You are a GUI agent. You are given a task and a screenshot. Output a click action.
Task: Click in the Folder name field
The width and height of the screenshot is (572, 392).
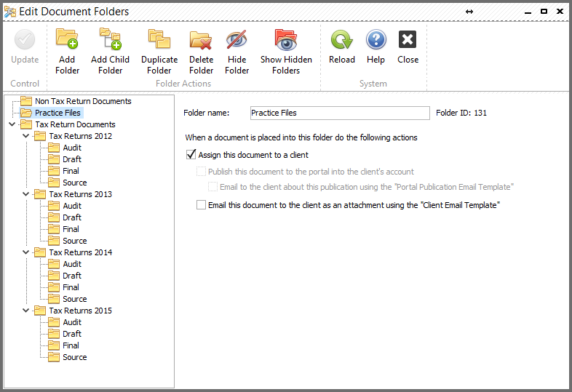coord(340,113)
